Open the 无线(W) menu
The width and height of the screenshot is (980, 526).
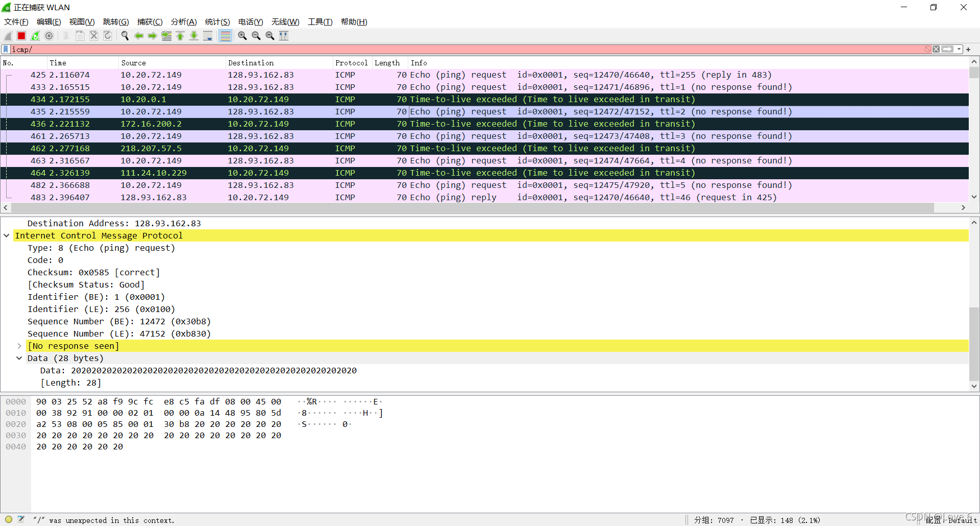(x=285, y=22)
